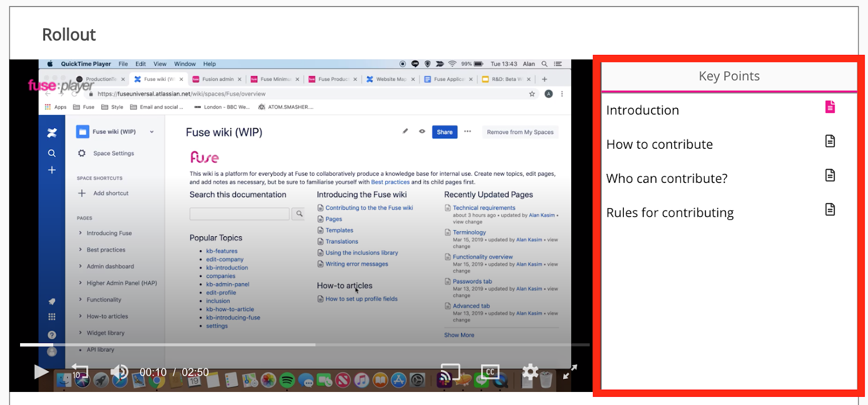Click the video progress bar
This screenshot has width=868, height=405.
tap(304, 345)
